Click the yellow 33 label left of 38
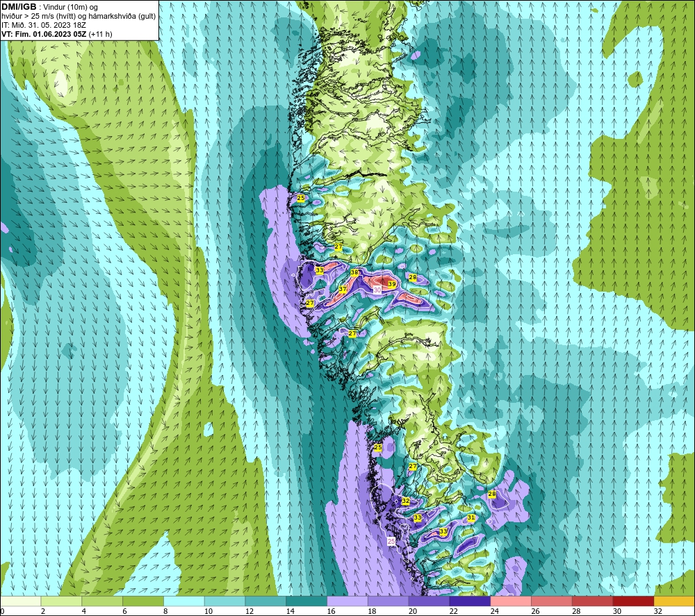The height and width of the screenshot is (616, 695). [320, 269]
